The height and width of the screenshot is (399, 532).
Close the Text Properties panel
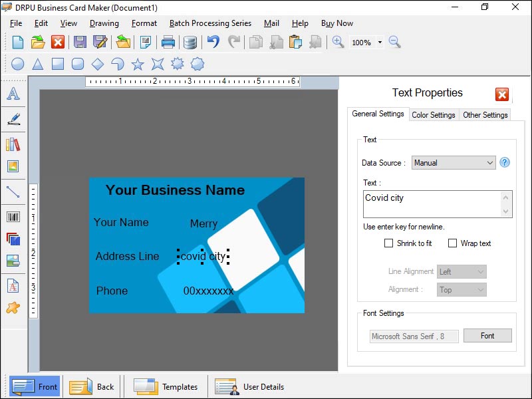tap(502, 94)
